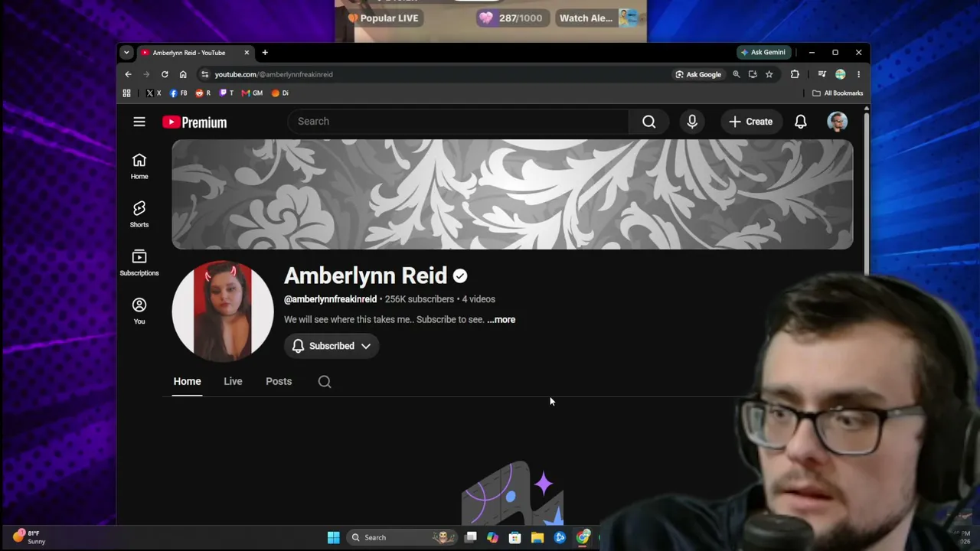
Task: Click the channel banner image
Action: [x=512, y=194]
